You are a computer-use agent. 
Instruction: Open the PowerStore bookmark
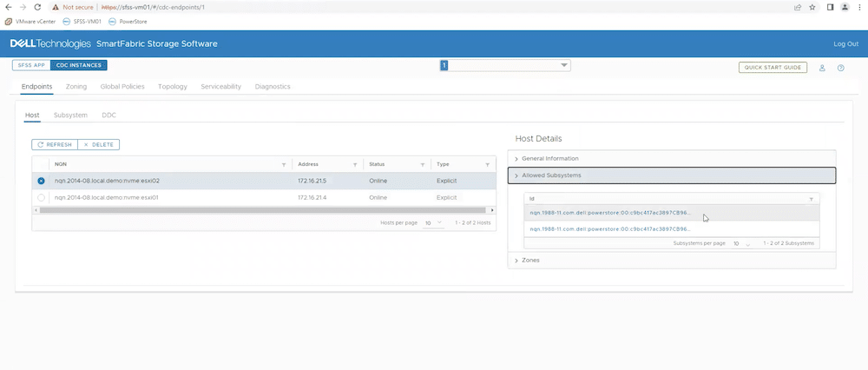(128, 22)
